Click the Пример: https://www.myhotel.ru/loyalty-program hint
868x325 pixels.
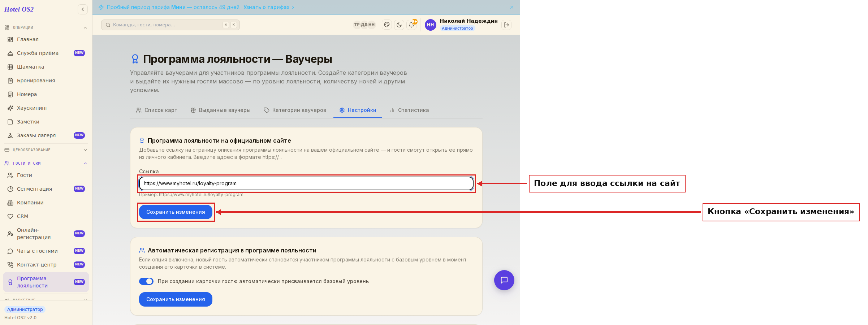click(x=191, y=195)
